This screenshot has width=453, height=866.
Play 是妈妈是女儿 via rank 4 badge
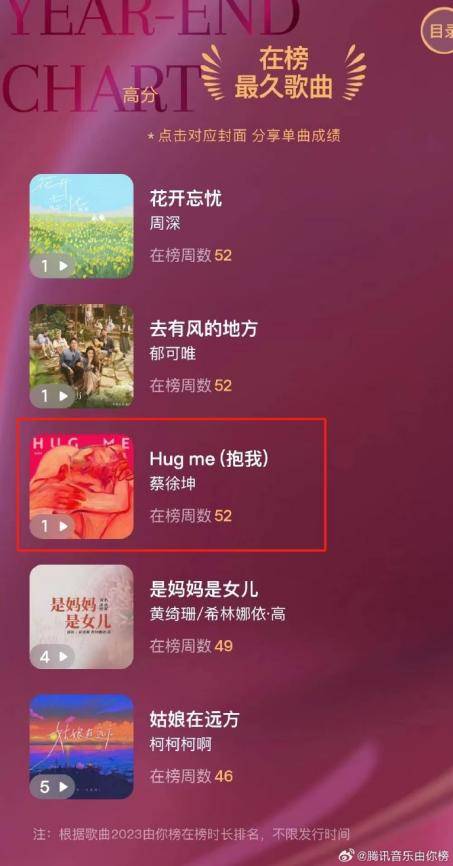pos(52,657)
